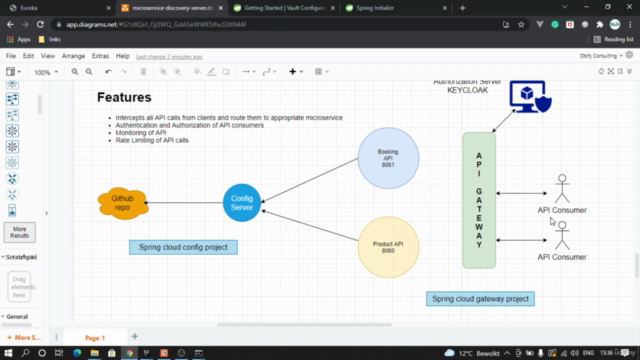Select the Product API 8080 circle
This screenshot has height=360, width=640.
(x=388, y=247)
